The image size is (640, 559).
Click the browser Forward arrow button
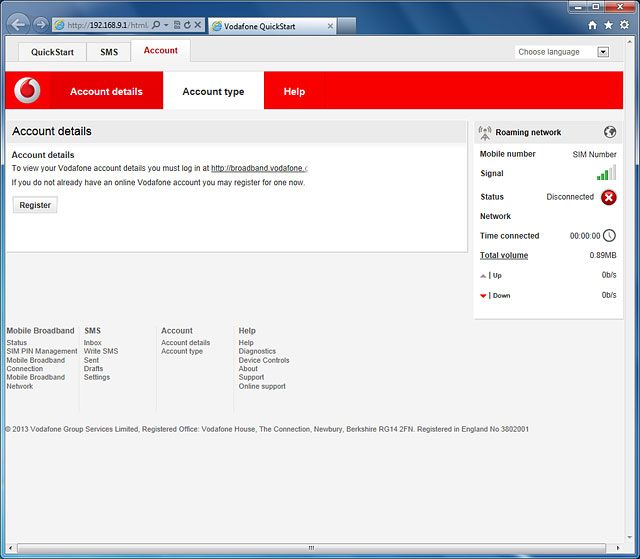pyautogui.click(x=40, y=25)
